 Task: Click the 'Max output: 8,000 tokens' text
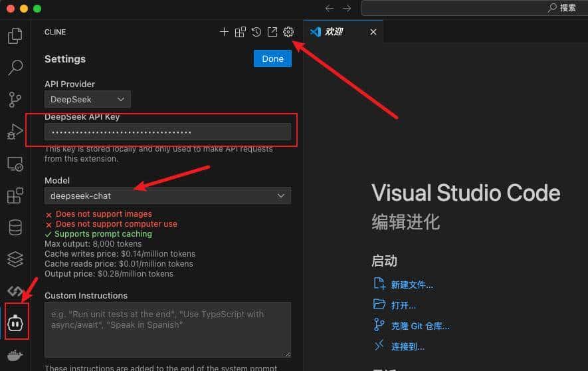click(x=93, y=244)
